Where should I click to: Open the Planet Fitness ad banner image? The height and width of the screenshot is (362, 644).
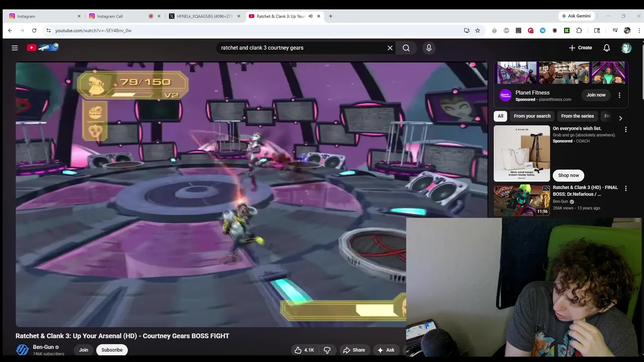(561, 72)
